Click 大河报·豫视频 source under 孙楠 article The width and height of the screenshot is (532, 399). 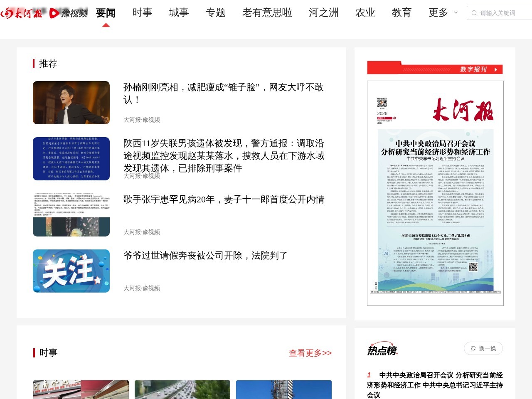coord(142,120)
